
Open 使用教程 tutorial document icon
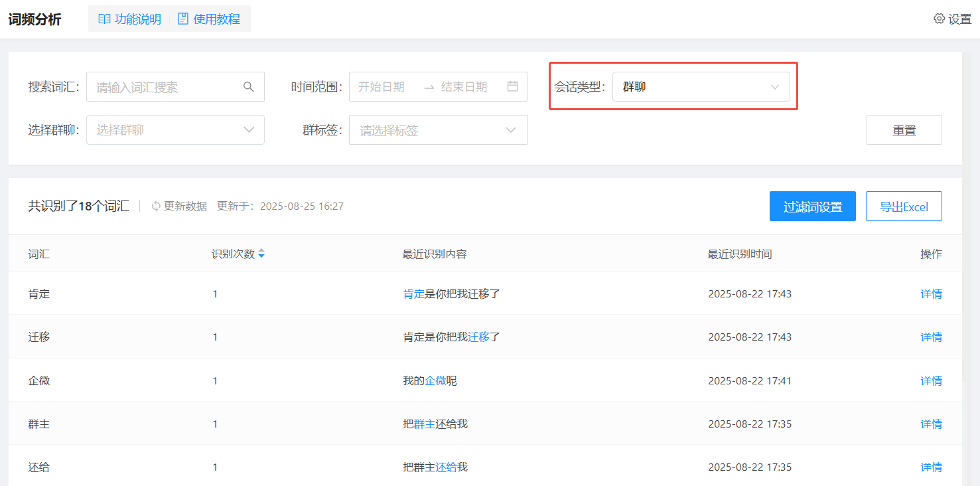tap(183, 19)
